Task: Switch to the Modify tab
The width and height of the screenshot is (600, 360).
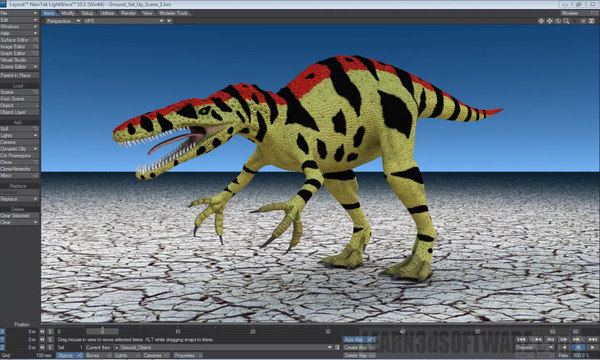Action: click(68, 13)
